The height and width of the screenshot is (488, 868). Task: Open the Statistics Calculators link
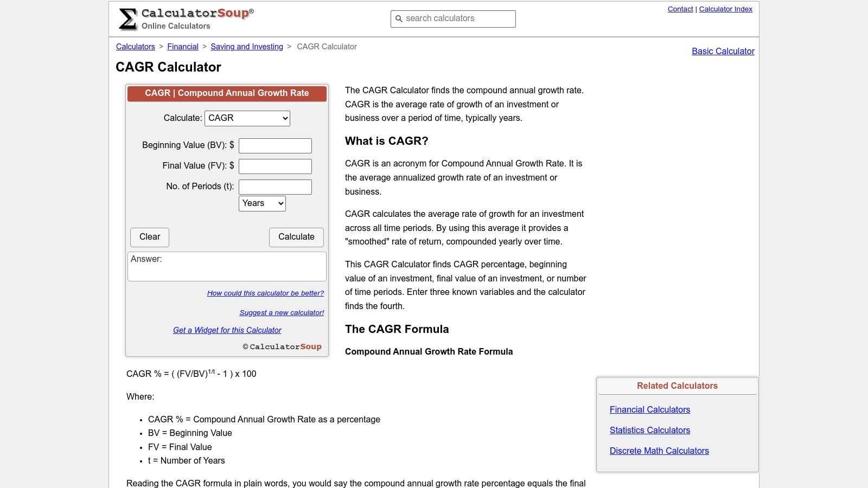tap(649, 430)
